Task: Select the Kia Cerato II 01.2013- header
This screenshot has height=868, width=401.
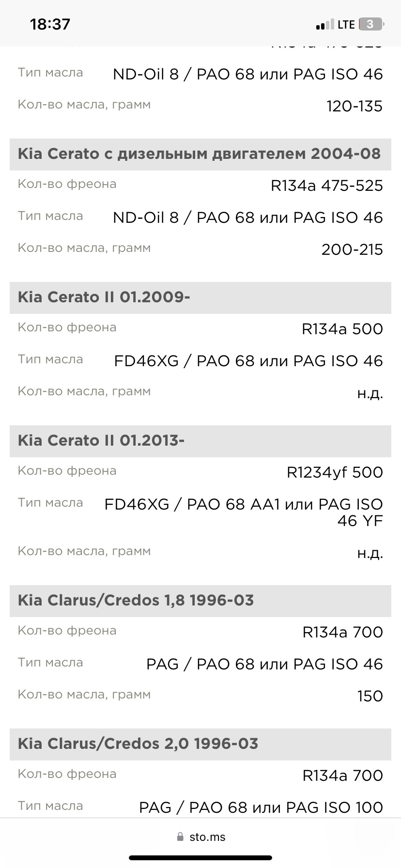Action: (200, 441)
